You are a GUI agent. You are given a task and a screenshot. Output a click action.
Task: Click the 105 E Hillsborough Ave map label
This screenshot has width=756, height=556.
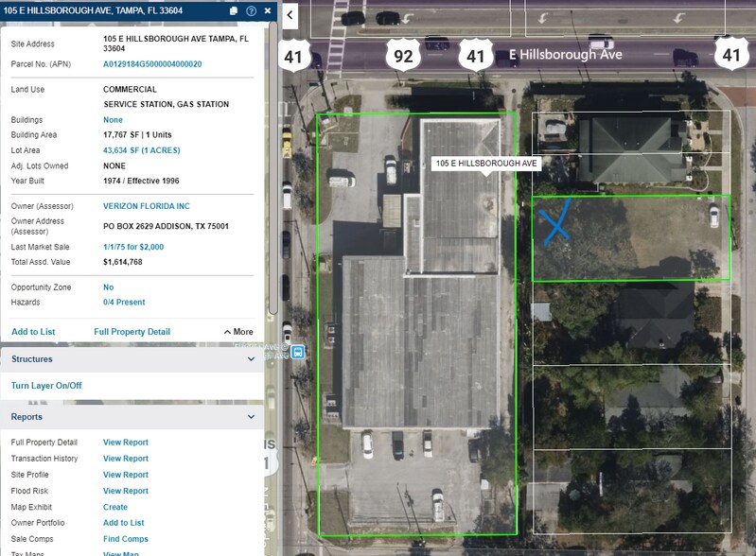(x=486, y=164)
